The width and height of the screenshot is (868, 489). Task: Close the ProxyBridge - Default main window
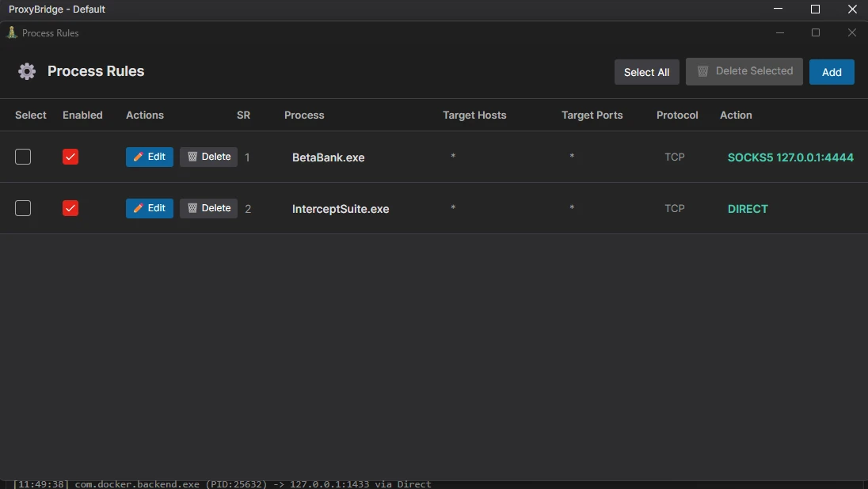[852, 9]
